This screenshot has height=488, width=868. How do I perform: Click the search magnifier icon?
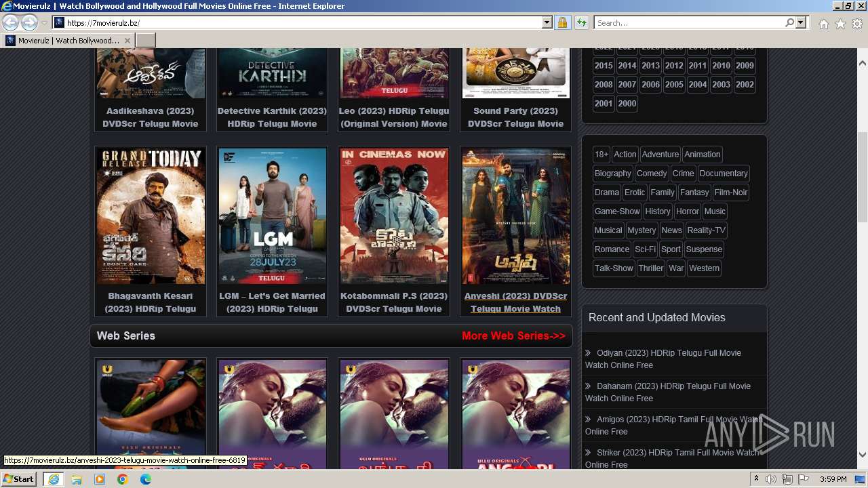coord(789,22)
